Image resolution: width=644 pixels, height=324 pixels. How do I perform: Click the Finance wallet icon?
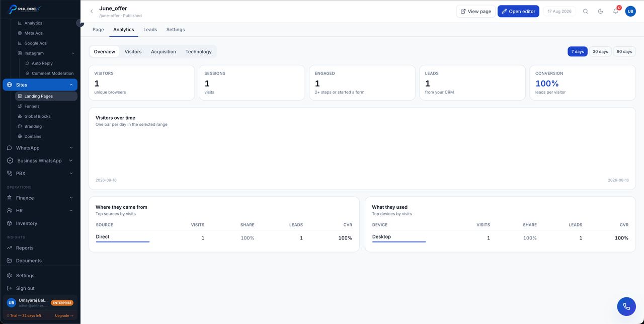pos(10,198)
